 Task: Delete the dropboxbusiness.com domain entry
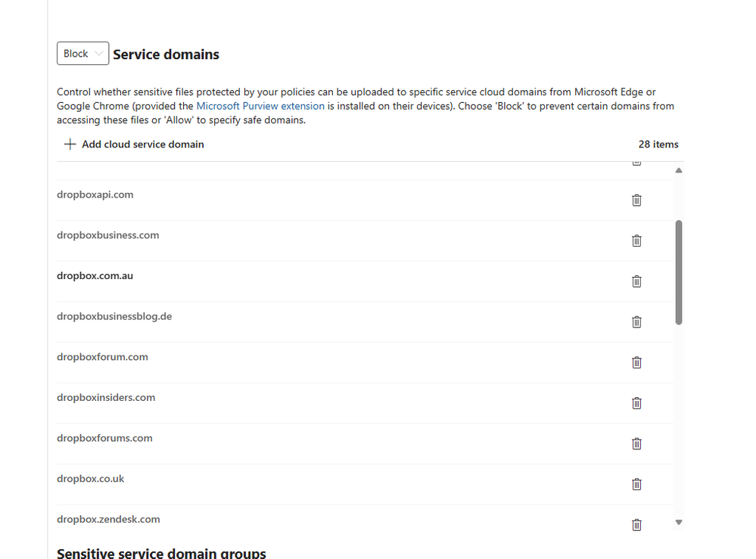point(636,241)
